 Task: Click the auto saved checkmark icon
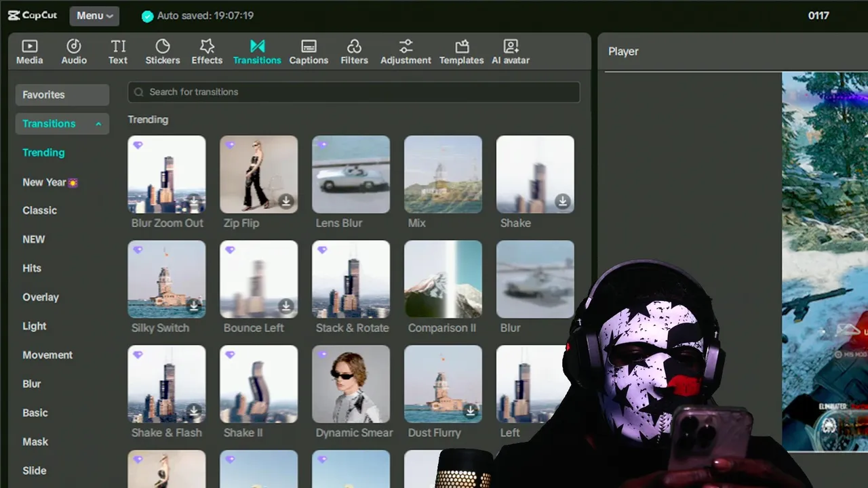click(x=147, y=16)
